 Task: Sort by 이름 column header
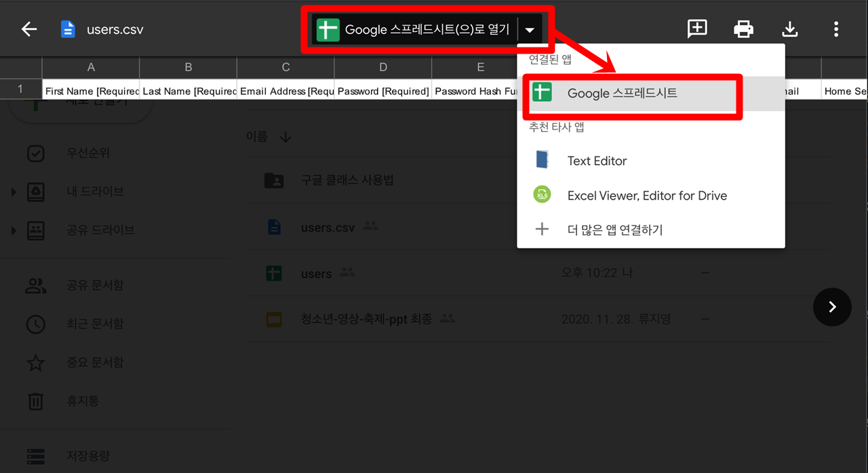256,136
